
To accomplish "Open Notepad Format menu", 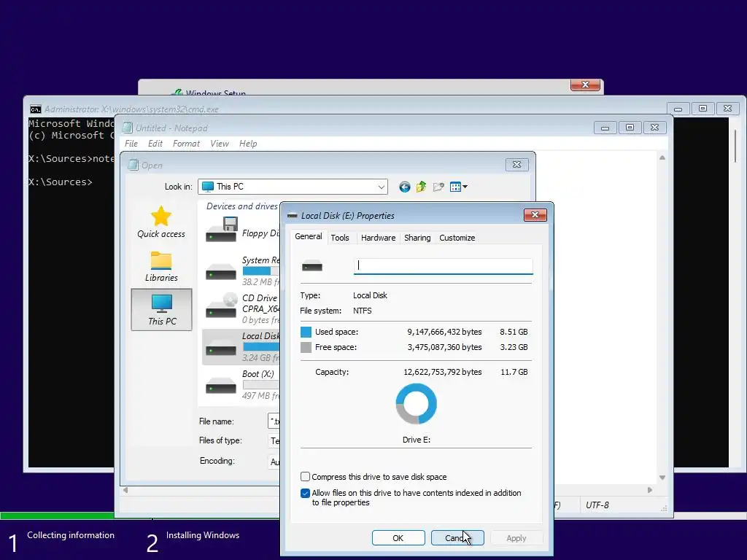I will point(186,144).
